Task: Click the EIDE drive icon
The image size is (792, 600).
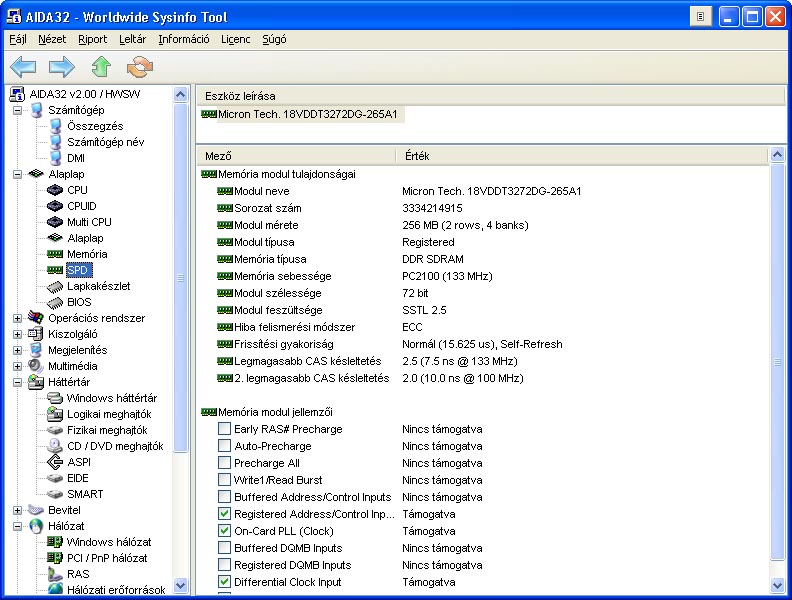Action: tap(55, 478)
